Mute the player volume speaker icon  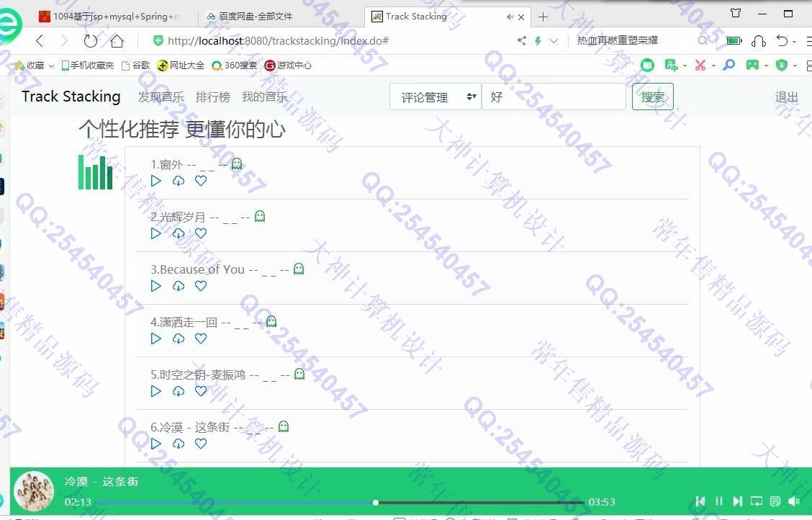(x=793, y=501)
